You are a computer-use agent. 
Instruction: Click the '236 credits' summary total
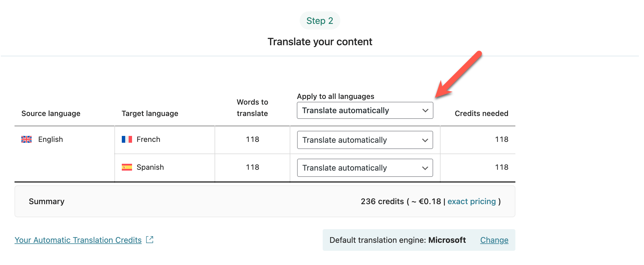click(382, 201)
